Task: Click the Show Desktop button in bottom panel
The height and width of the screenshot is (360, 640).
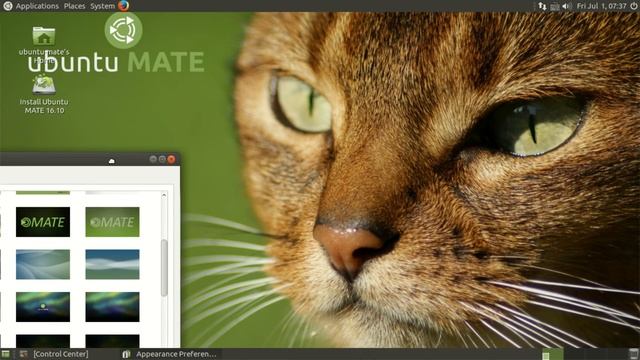Action: point(6,354)
